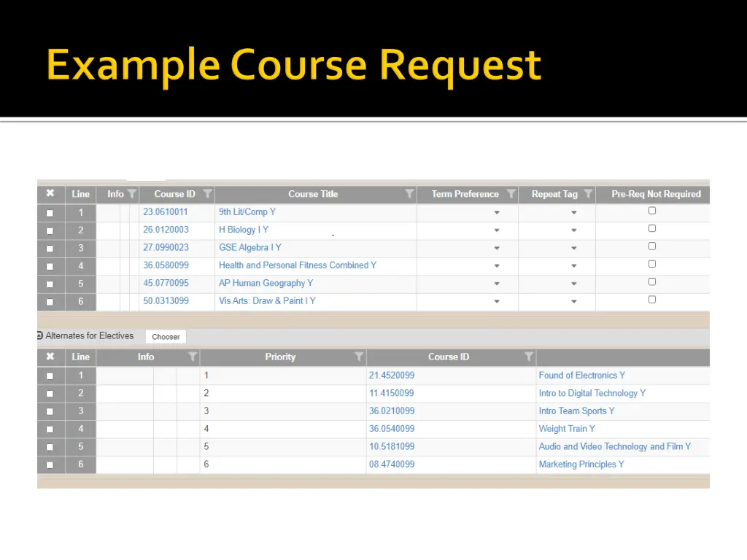The image size is (747, 560).
Task: Open course ID link 36.0580099
Action: [166, 265]
